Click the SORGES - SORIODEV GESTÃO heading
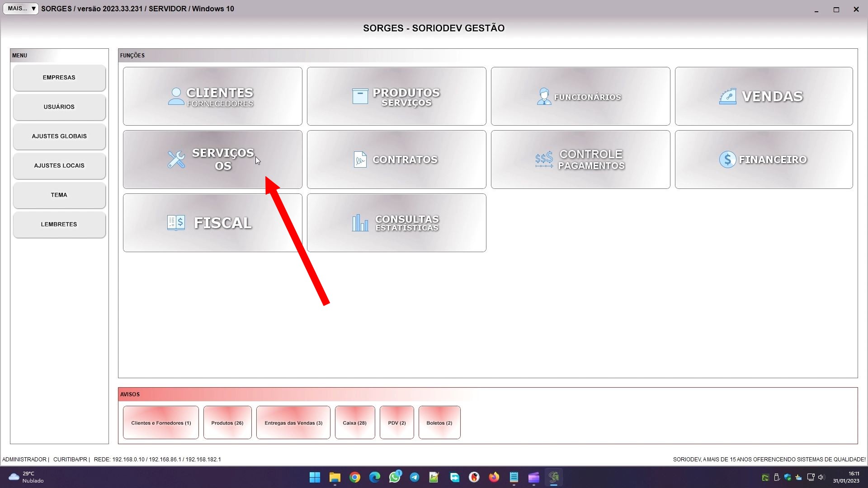This screenshot has width=868, height=488. coord(434,28)
